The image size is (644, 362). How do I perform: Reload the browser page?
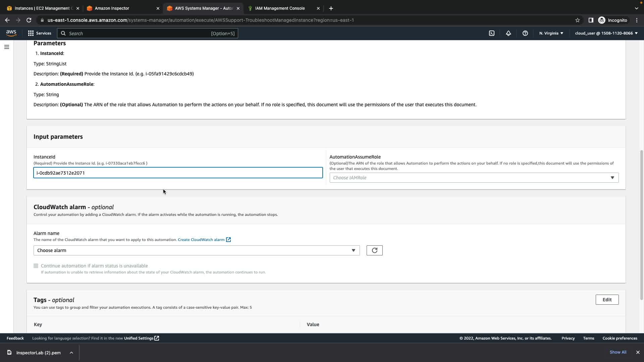point(29,20)
